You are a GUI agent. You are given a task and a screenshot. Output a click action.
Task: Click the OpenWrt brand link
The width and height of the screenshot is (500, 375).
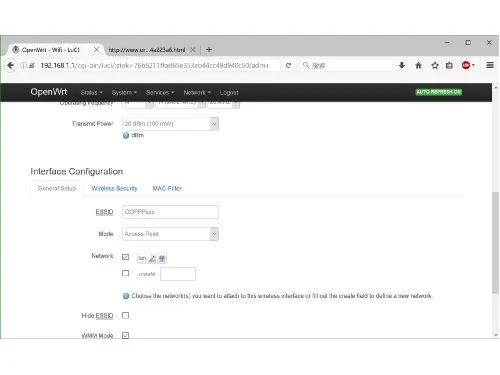point(49,92)
